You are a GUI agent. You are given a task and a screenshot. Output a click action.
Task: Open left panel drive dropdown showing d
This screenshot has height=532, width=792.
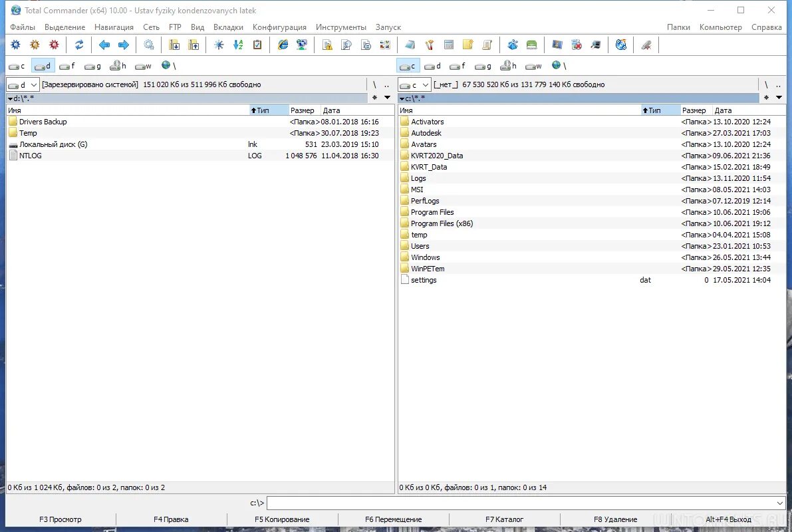pyautogui.click(x=23, y=84)
